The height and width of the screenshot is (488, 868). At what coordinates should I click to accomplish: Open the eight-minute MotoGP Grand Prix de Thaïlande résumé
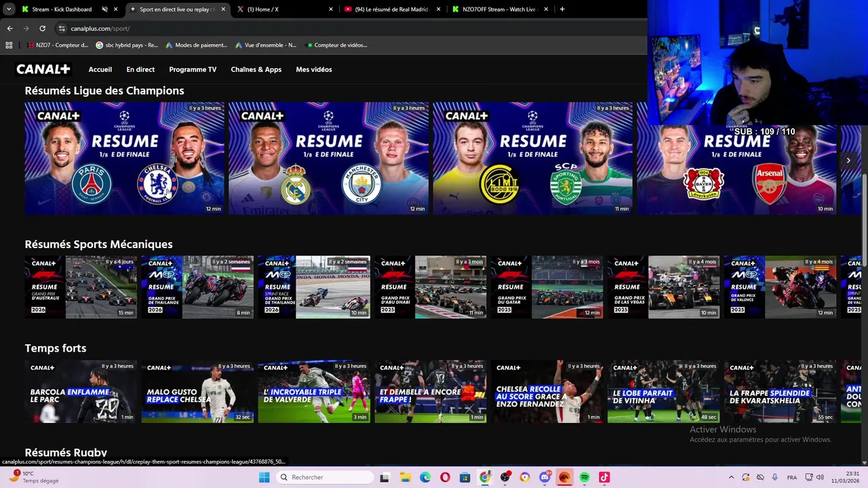click(x=197, y=287)
